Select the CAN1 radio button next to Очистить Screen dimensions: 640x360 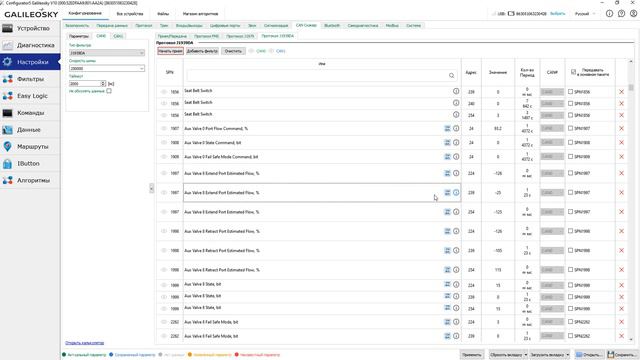(271, 51)
